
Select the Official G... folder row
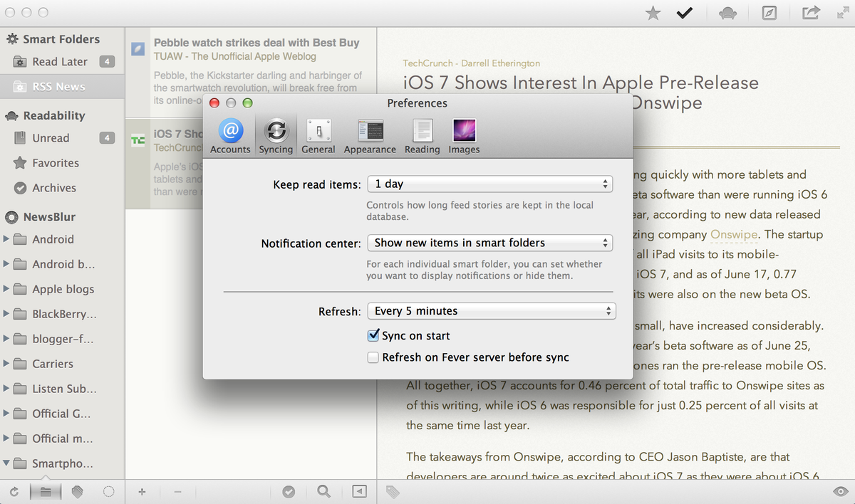click(x=62, y=414)
